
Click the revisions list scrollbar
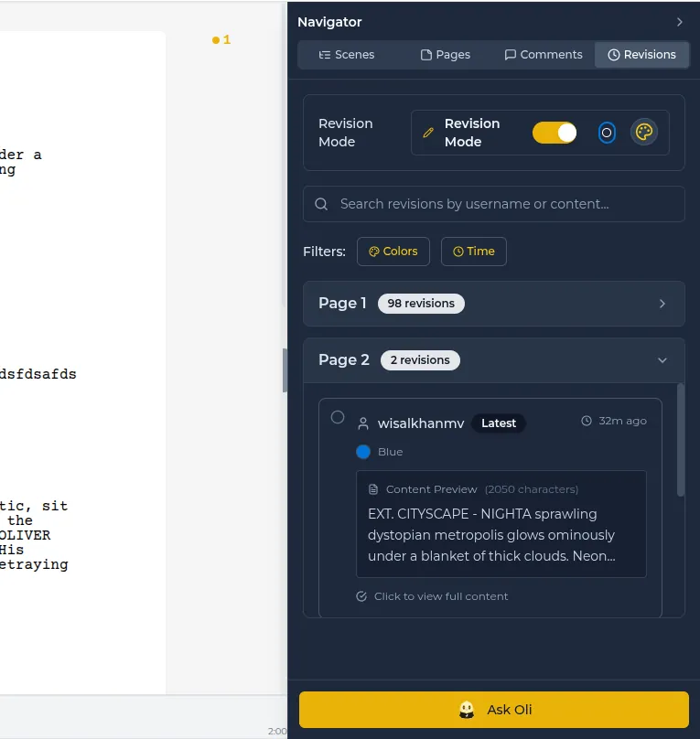tap(680, 440)
